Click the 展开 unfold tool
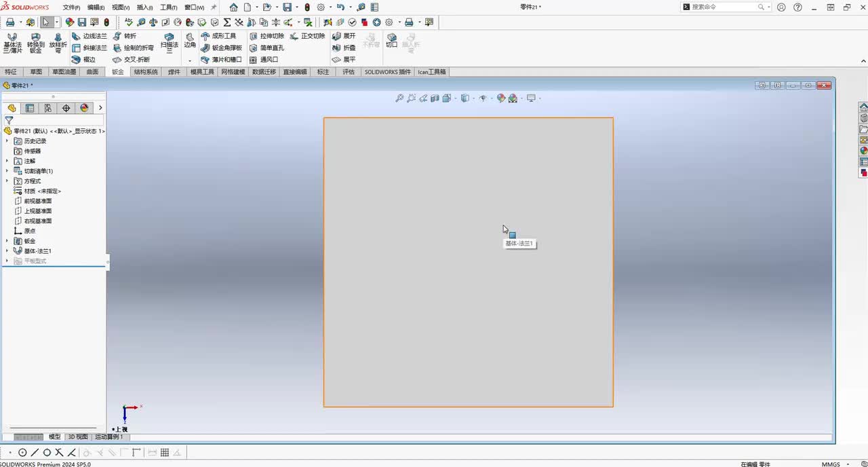Screen dimensions: 868x467 [344, 36]
